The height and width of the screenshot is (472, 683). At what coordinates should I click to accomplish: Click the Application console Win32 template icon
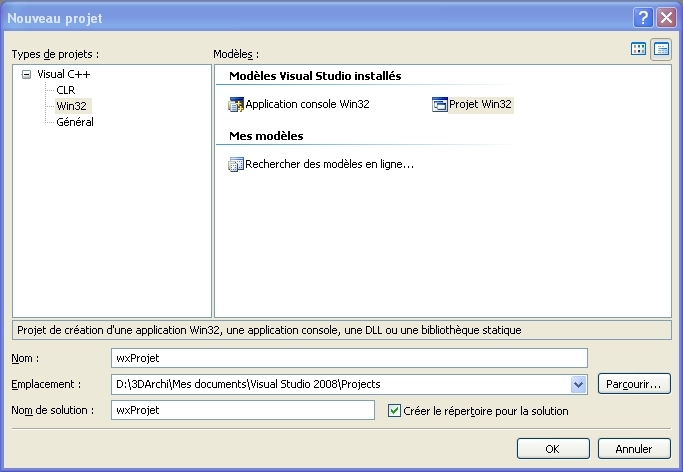236,104
